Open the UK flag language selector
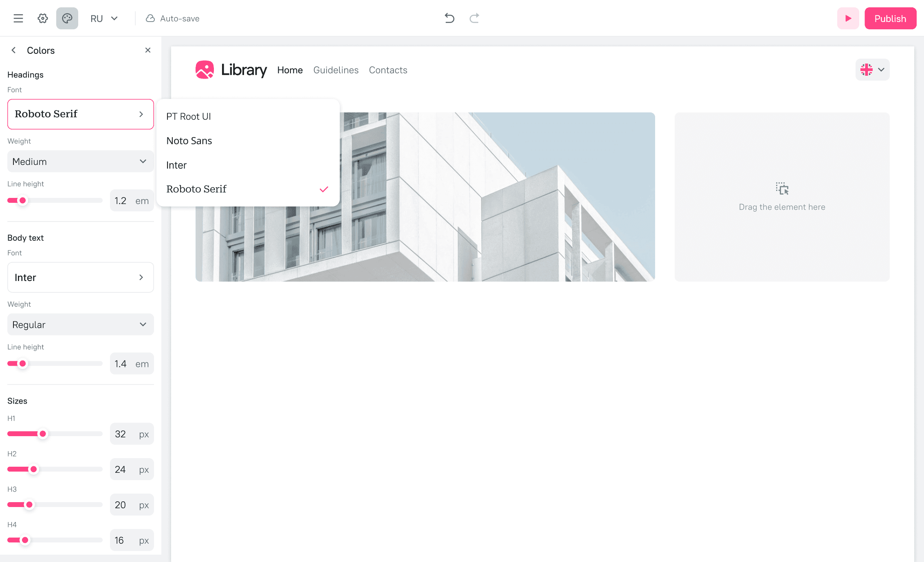Screen dimensions: 924x562 pos(872,70)
